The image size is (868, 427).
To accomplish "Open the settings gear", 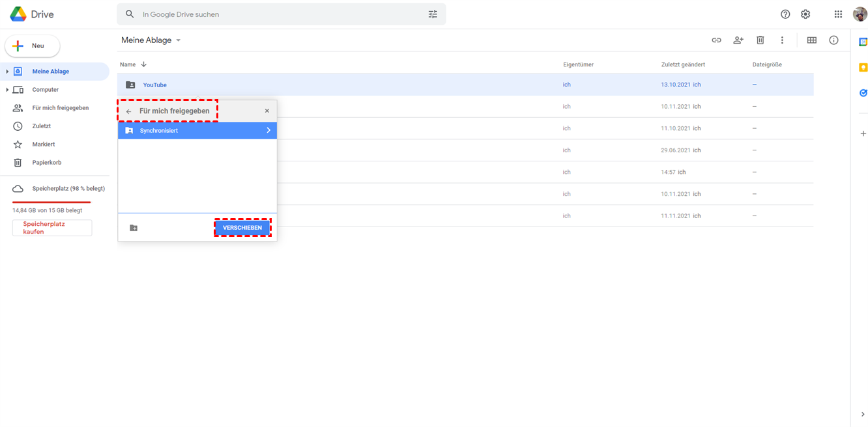I will [x=805, y=14].
